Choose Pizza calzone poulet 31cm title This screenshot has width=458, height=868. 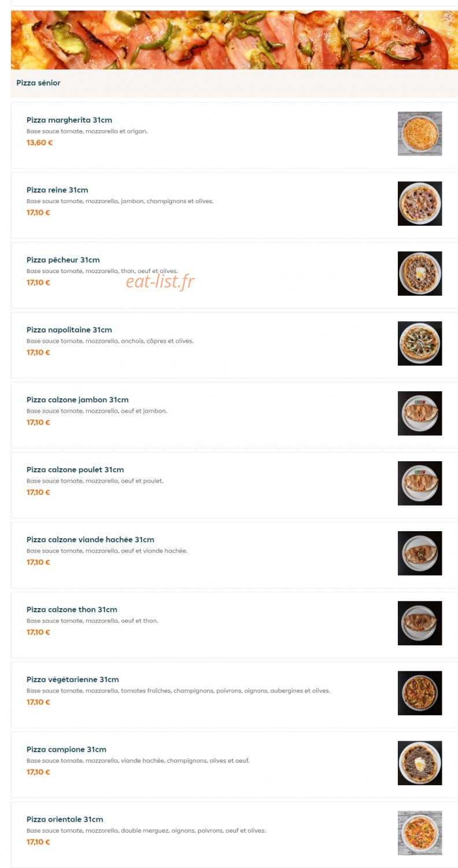click(75, 470)
